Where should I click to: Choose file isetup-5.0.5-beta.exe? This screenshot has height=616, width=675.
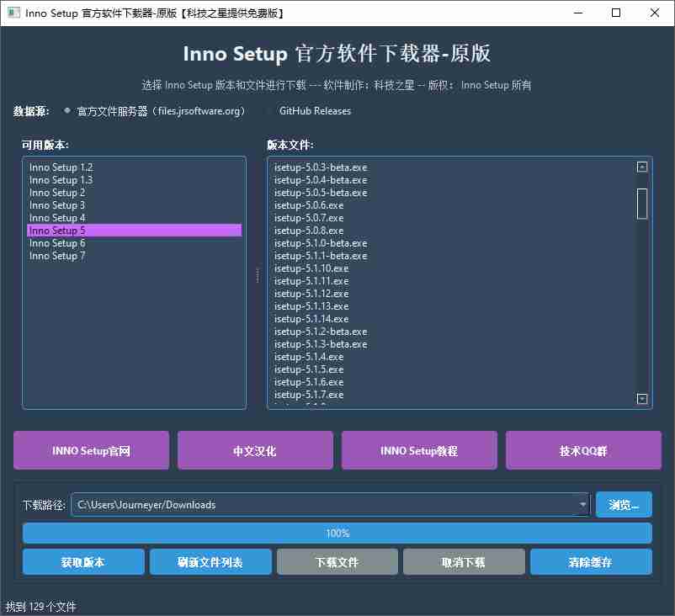click(x=452, y=193)
